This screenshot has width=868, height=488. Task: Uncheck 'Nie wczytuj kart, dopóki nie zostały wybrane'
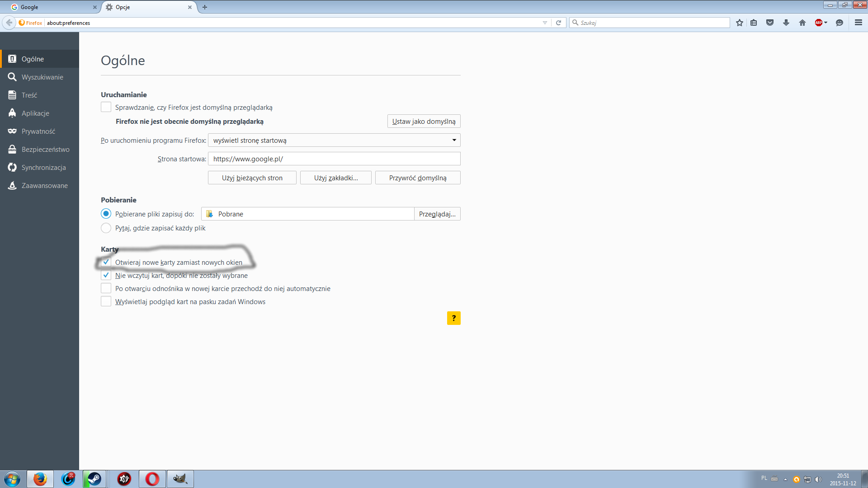coord(106,275)
